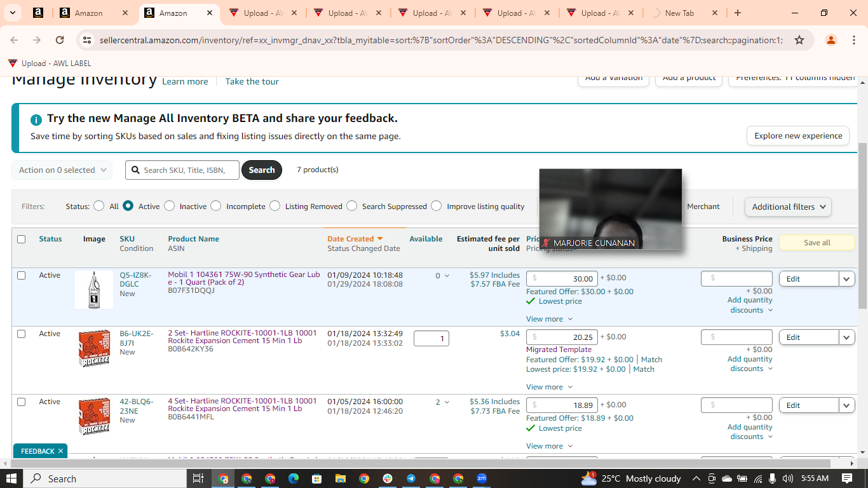Open Microsoft Store from taskbar
Viewport: 868px width, 488px height.
[316, 478]
